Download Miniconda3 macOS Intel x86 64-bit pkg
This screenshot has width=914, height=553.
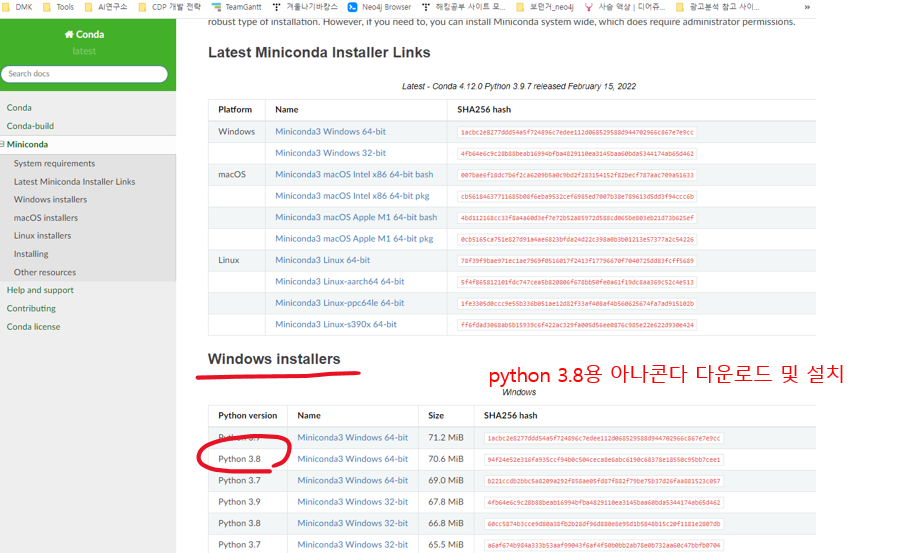tap(352, 196)
